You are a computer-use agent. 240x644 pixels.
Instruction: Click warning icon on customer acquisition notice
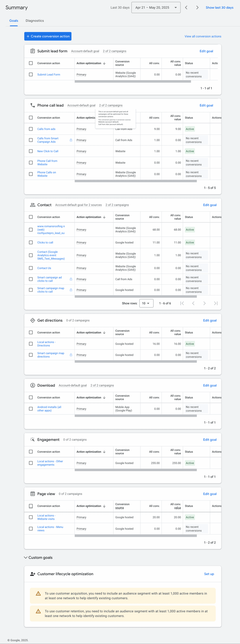[x=38, y=594]
